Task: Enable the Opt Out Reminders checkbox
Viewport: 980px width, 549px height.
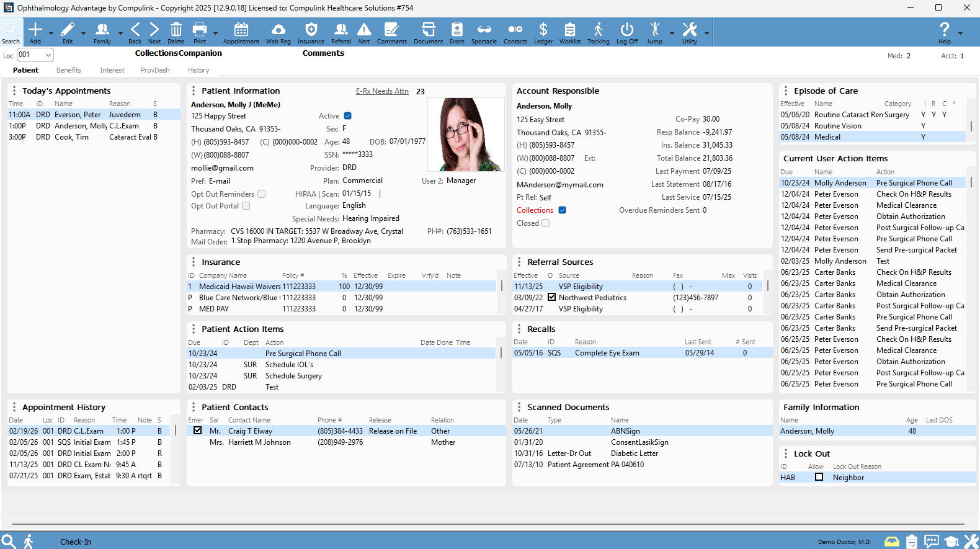Action: 262,194
